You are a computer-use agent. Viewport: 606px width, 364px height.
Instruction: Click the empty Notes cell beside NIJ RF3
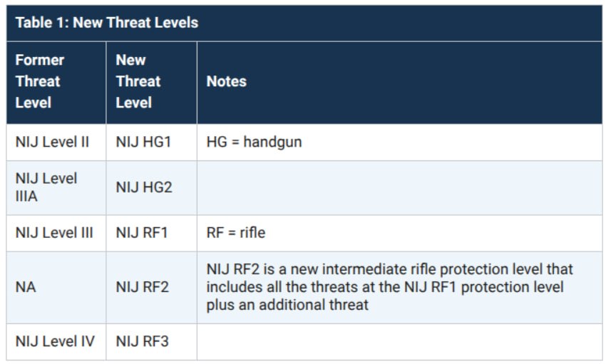400,342
